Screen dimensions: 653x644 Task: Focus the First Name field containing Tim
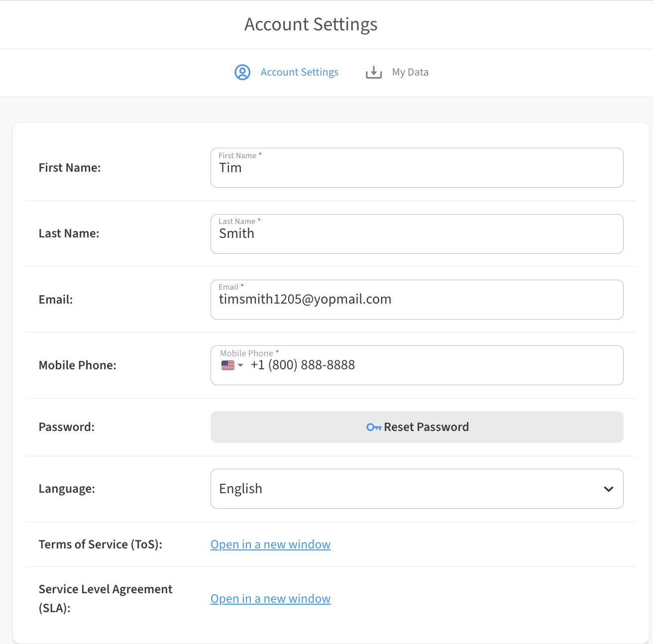pos(417,168)
